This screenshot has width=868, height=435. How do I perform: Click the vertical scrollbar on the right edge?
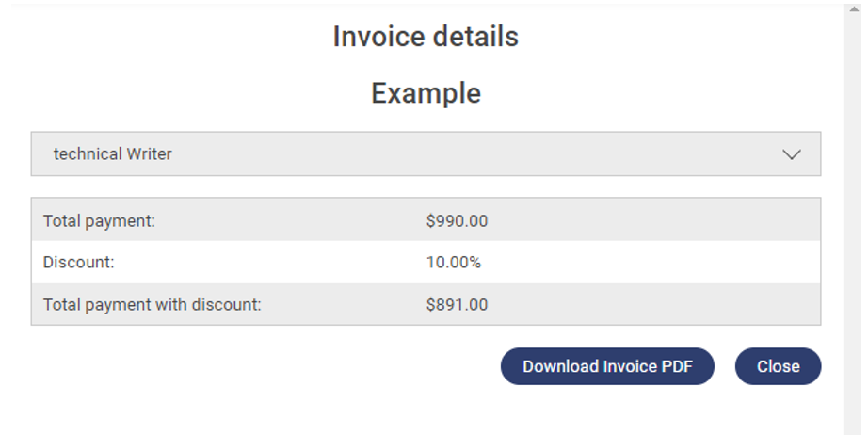click(854, 217)
